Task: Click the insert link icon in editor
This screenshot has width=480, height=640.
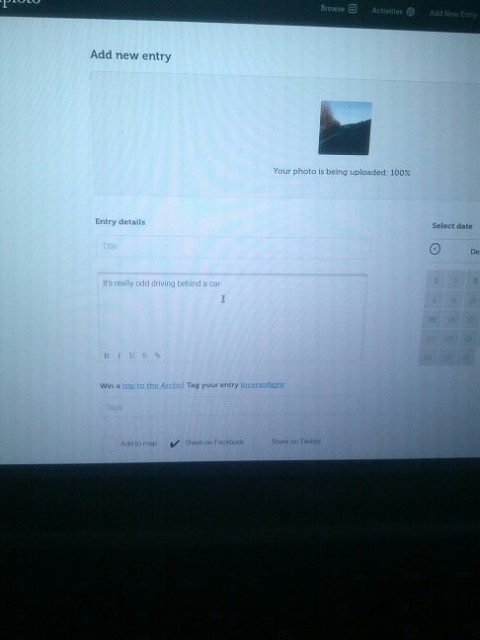Action: [x=157, y=355]
